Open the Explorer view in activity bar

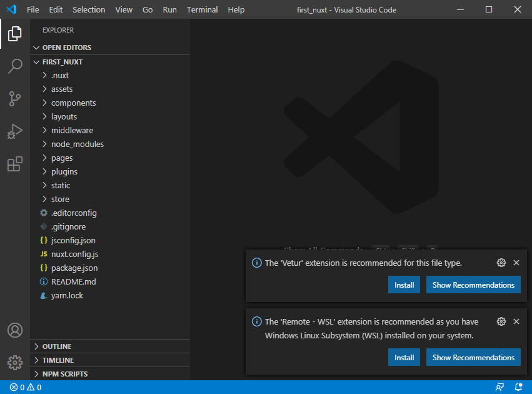[15, 34]
